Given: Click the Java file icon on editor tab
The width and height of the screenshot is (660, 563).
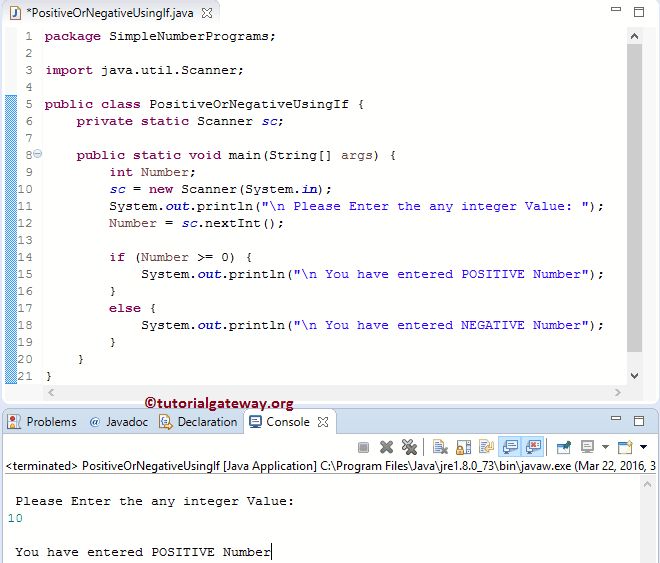Looking at the screenshot, I should (15, 13).
